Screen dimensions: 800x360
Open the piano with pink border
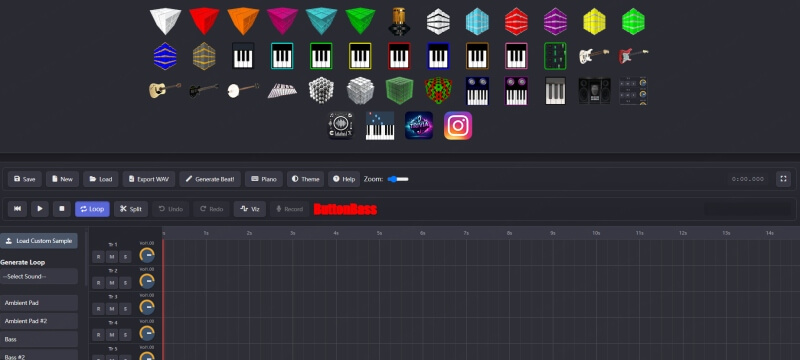point(516,56)
